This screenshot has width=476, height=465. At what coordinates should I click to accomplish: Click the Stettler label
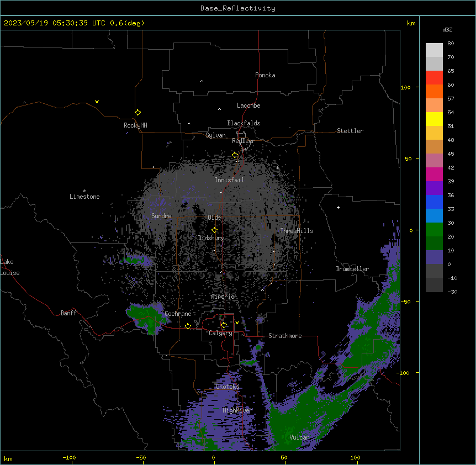[x=350, y=131]
